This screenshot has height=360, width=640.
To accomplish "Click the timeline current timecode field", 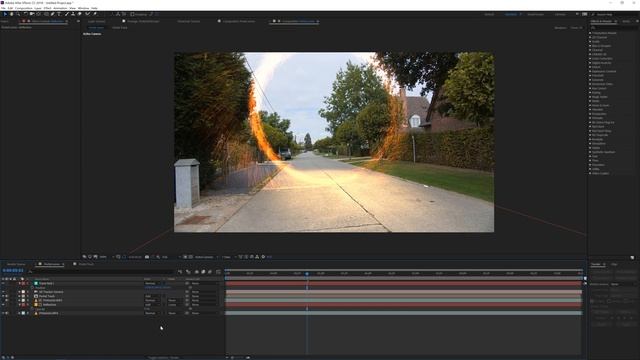I will [13, 270].
